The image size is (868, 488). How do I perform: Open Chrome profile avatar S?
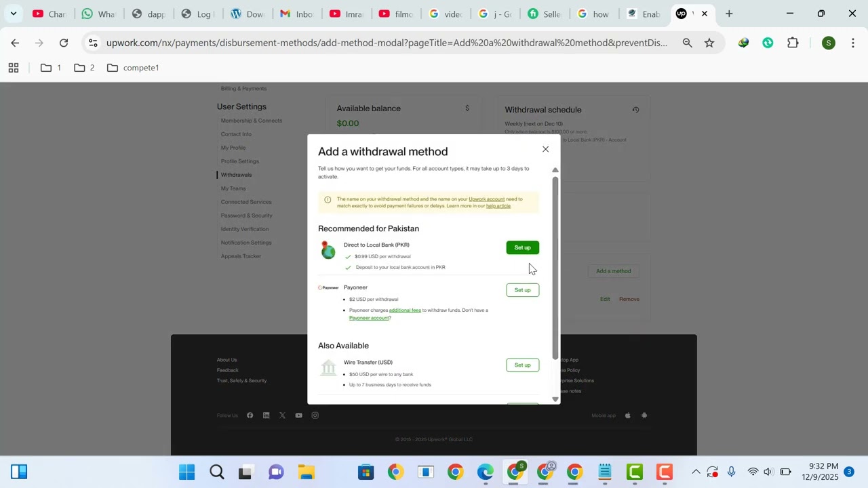[x=828, y=43]
